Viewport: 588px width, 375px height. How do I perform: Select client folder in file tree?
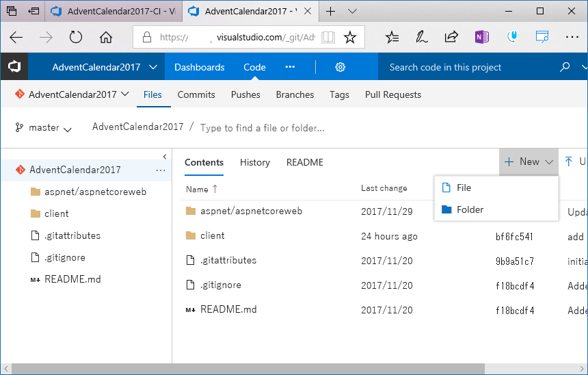56,214
